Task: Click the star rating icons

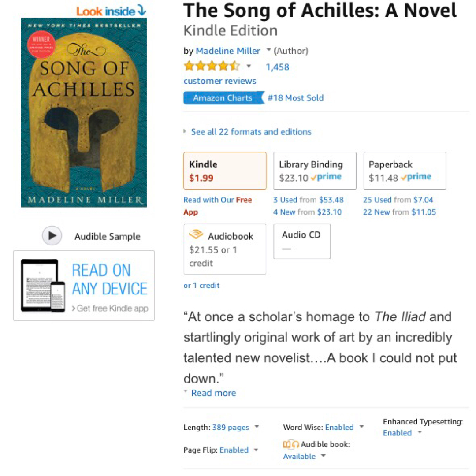Action: (x=212, y=67)
